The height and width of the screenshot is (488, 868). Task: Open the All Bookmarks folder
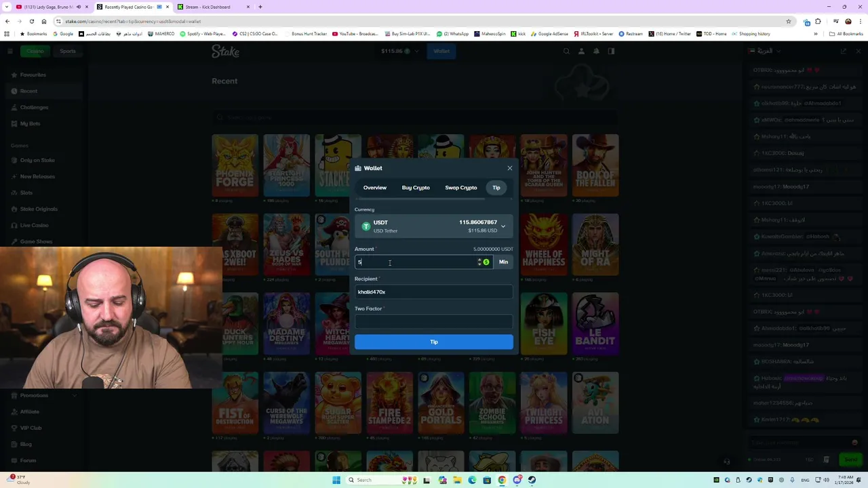point(846,34)
